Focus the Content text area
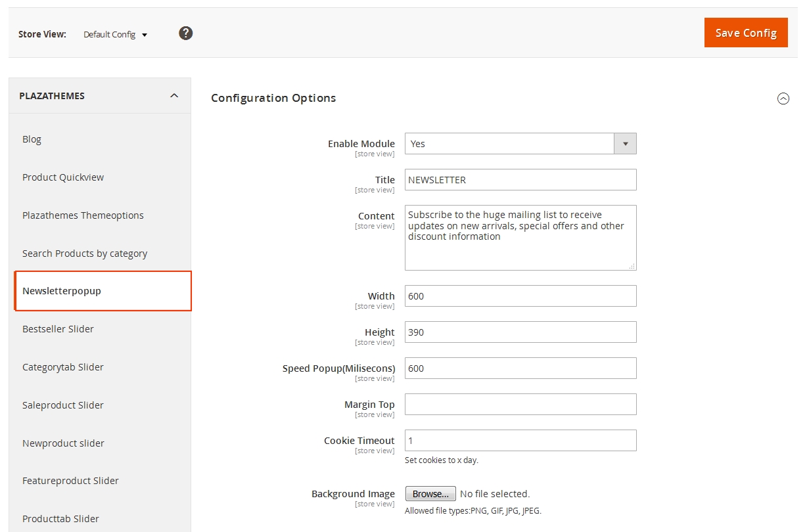 tap(520, 237)
